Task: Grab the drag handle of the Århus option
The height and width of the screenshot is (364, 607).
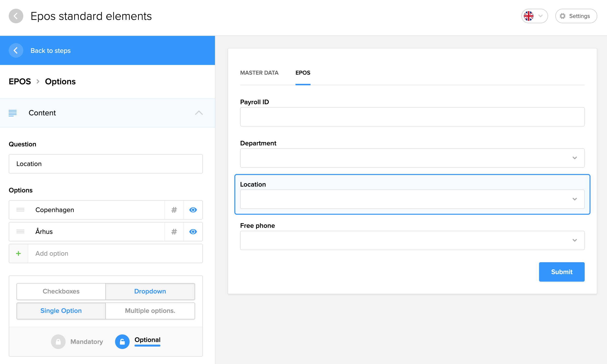Action: click(x=20, y=232)
